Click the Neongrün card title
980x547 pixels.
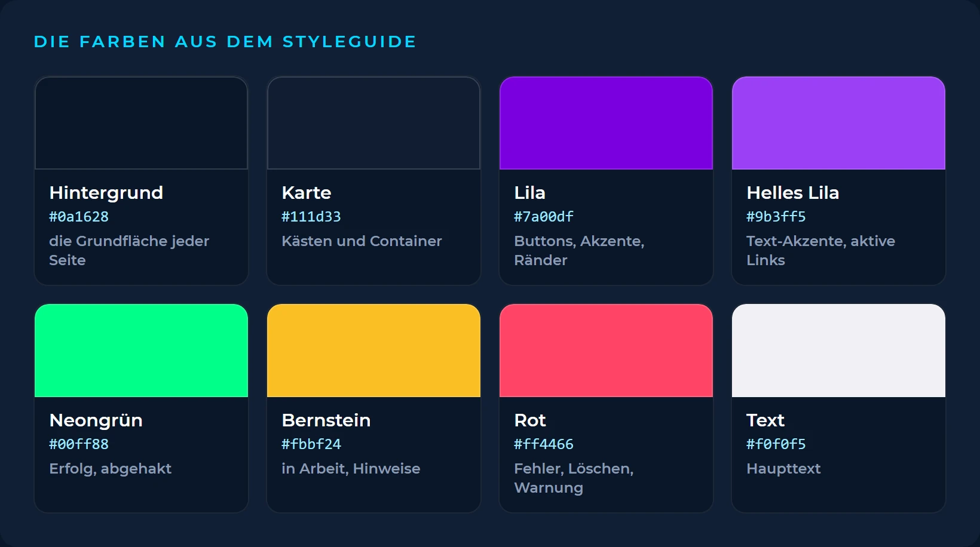coord(96,420)
